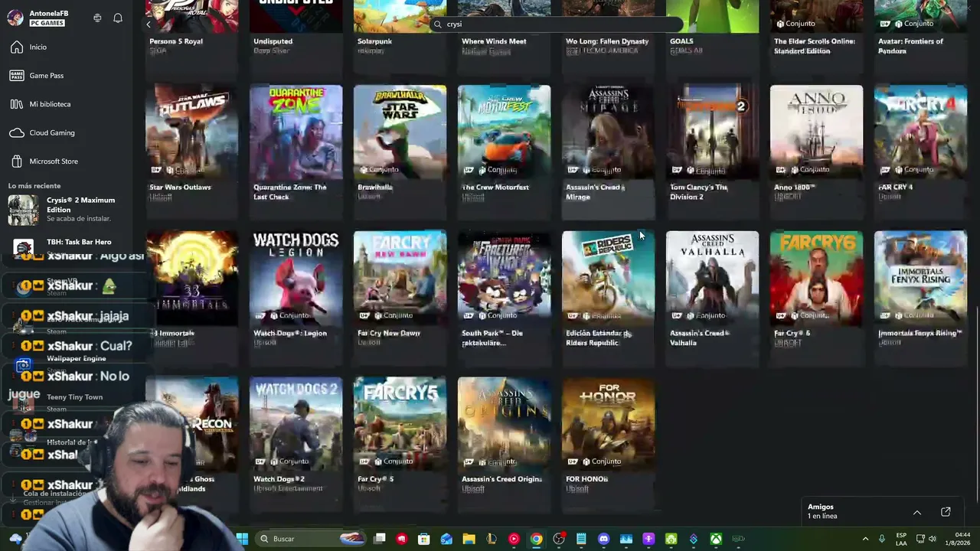Switch to Google Chrome on the taskbar
Image resolution: width=980 pixels, height=551 pixels.
(x=536, y=539)
